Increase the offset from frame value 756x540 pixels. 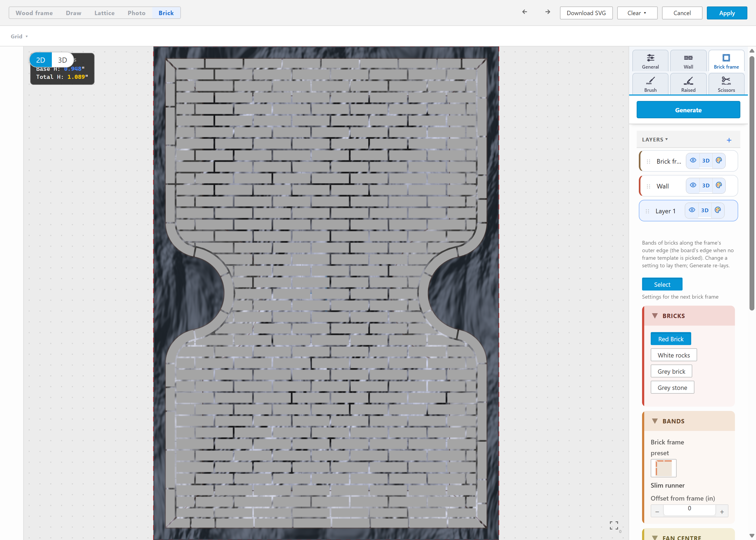[x=722, y=511]
